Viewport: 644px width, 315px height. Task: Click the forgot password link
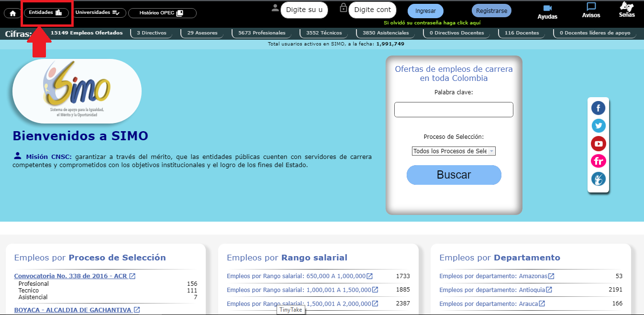(x=432, y=22)
